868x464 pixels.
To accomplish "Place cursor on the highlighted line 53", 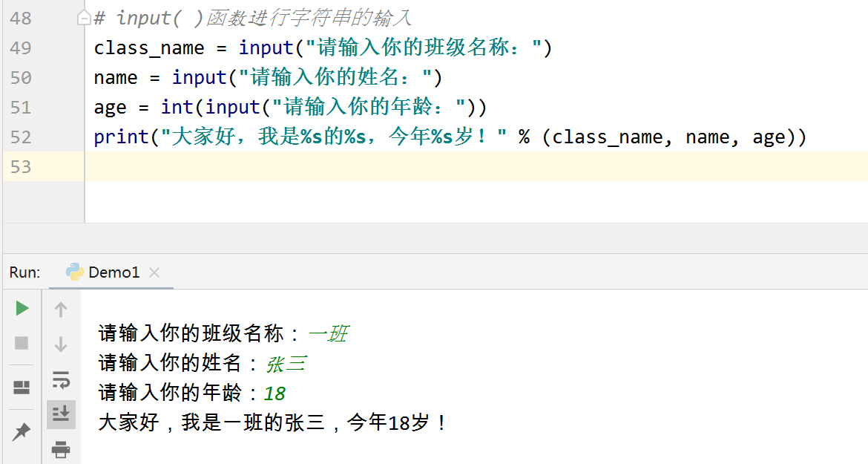I will (x=223, y=166).
